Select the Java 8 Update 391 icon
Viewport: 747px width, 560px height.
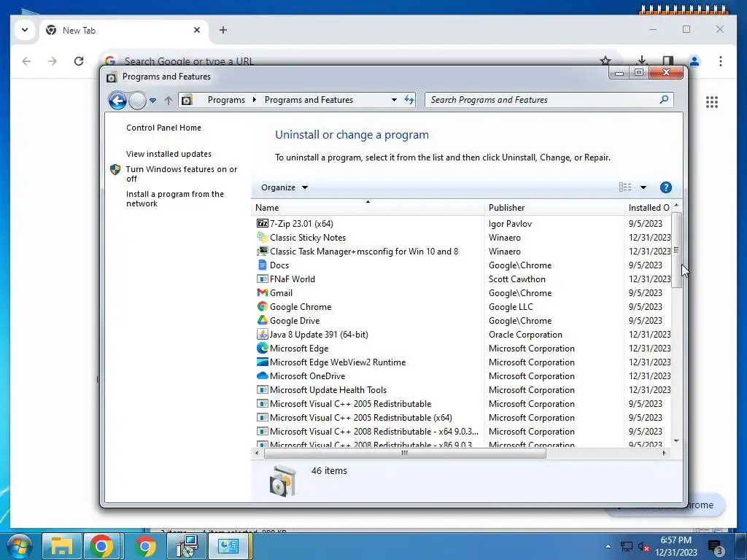pyautogui.click(x=263, y=334)
